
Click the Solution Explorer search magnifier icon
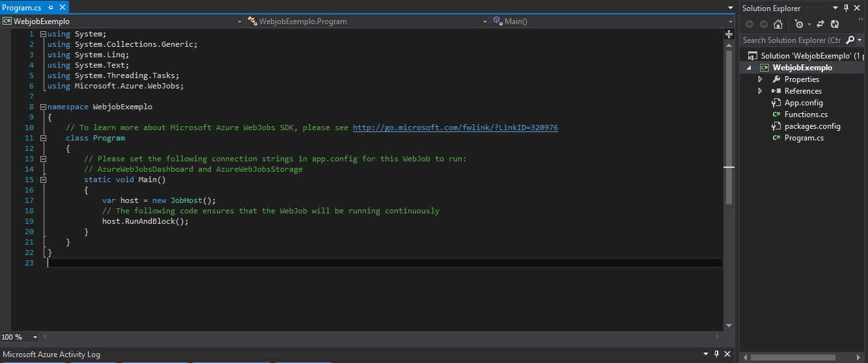(850, 40)
